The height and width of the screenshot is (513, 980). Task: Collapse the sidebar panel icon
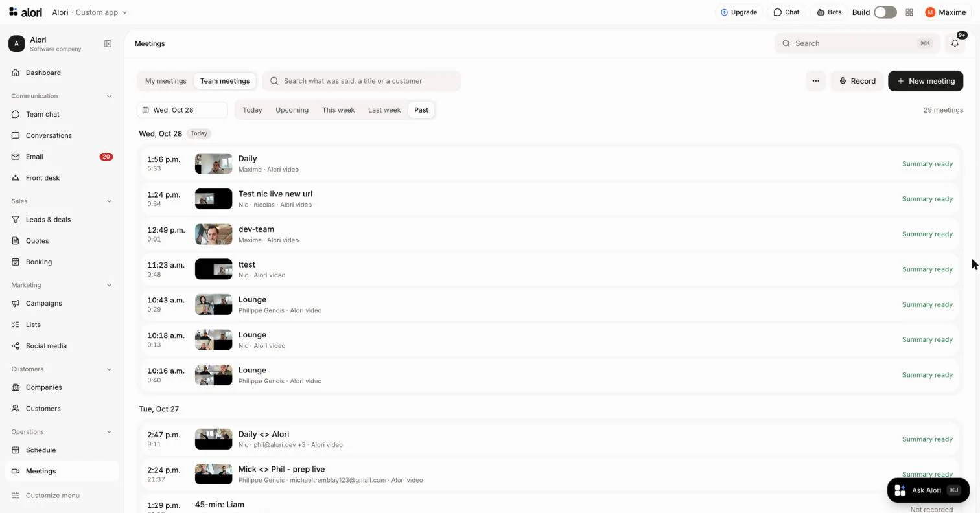(108, 44)
